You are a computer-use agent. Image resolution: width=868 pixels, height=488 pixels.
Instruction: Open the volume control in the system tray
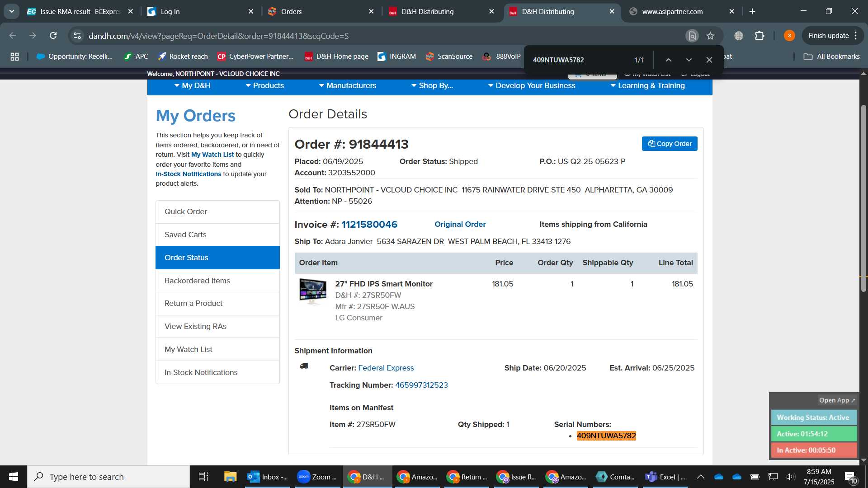[x=791, y=477]
